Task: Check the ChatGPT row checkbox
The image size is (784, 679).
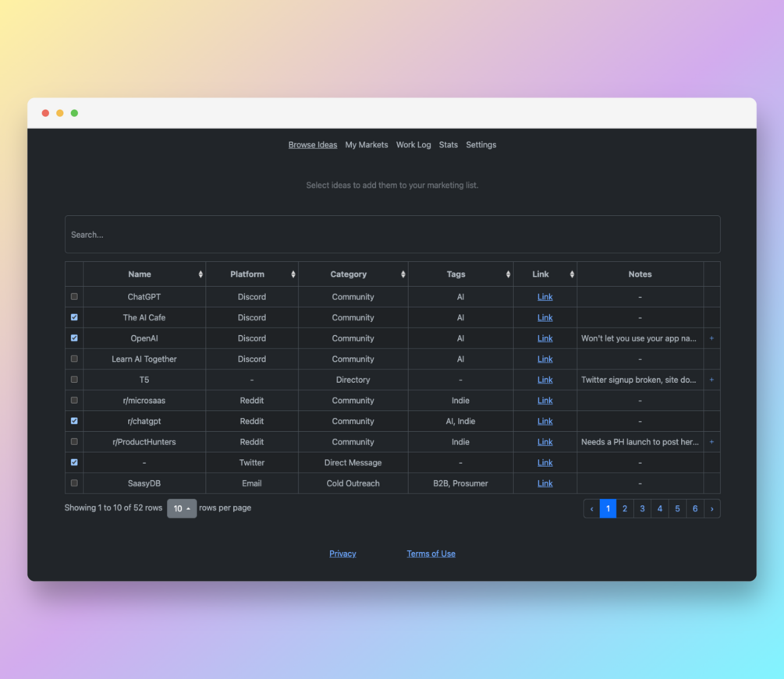Action: pos(74,297)
